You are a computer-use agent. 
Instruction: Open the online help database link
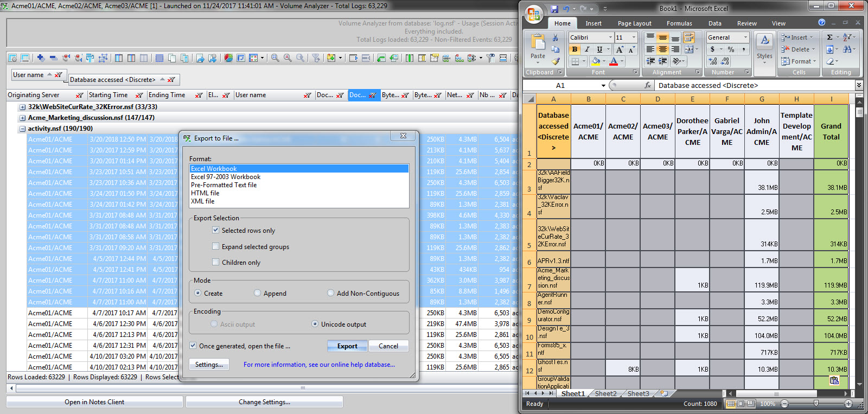click(x=319, y=365)
